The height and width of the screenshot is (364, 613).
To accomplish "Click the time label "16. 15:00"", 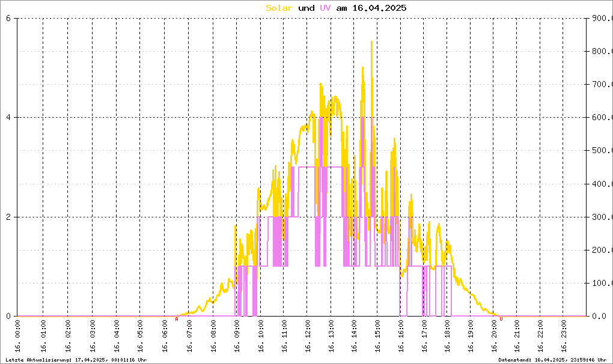I will click(377, 336).
